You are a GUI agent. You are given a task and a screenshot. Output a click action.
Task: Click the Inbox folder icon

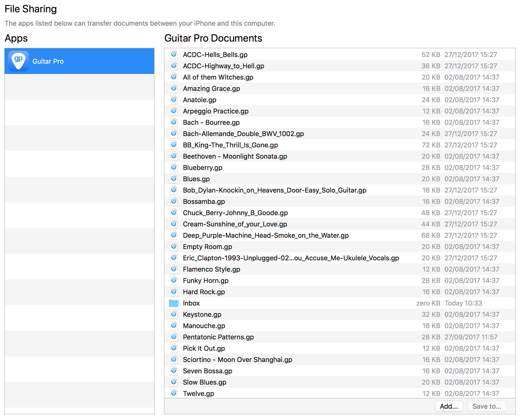pos(174,303)
